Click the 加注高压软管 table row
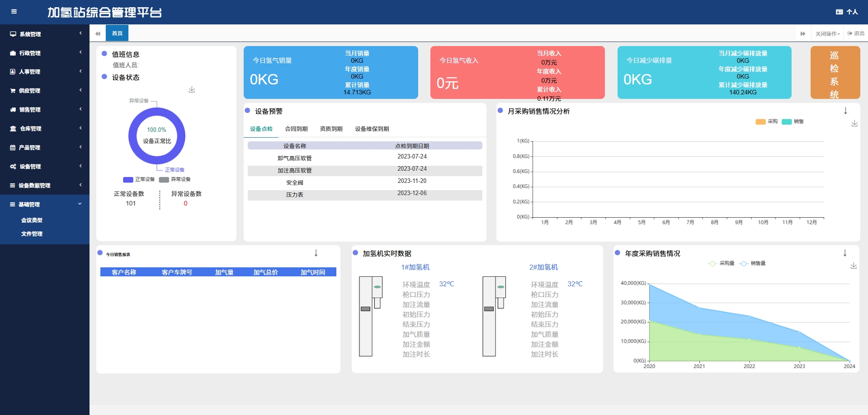The height and width of the screenshot is (415, 868). 365,170
